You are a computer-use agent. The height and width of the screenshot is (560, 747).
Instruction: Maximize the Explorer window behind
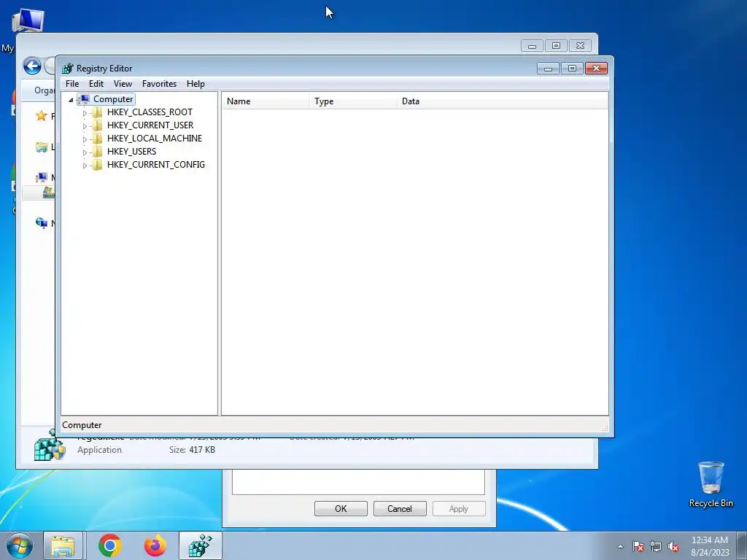[x=556, y=46]
